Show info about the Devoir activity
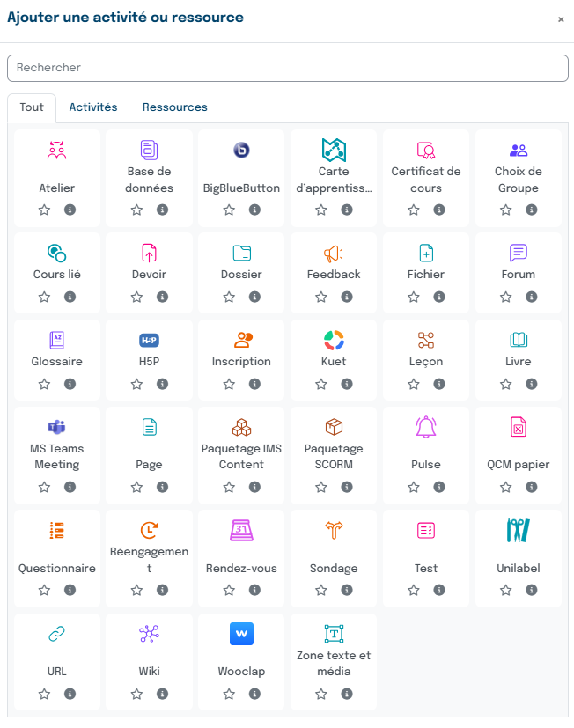The image size is (574, 728). pyautogui.click(x=162, y=297)
